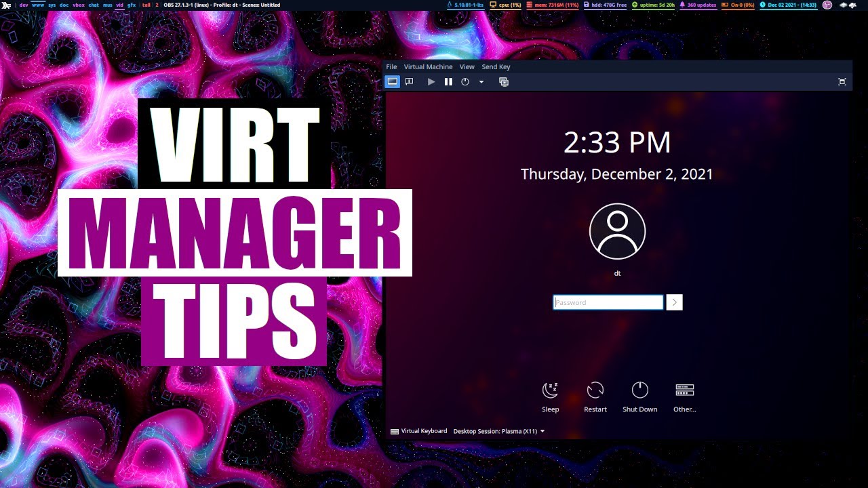
Task: Open shutdown options dropdown arrow in toolbar
Action: pos(481,82)
